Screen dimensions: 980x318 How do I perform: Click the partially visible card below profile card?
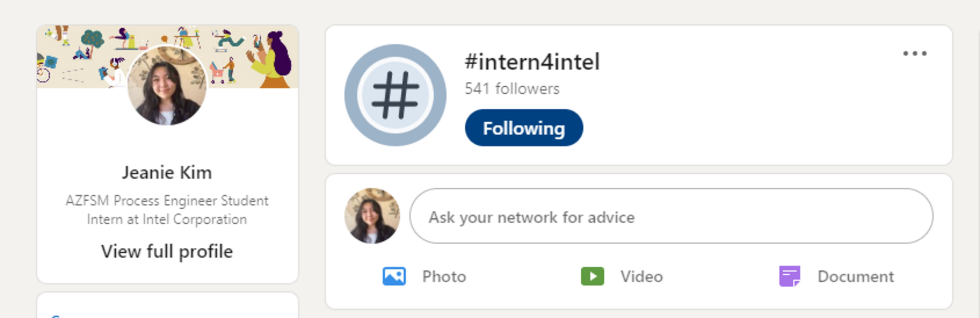pyautogui.click(x=167, y=307)
